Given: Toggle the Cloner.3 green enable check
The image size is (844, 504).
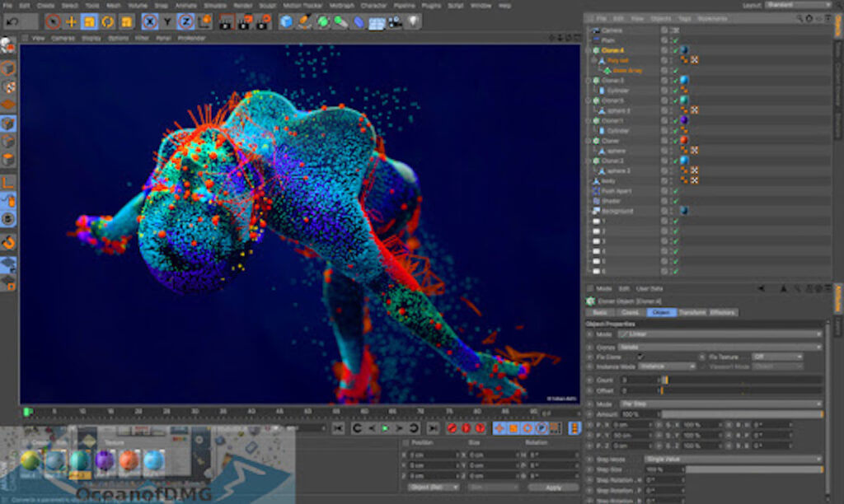Looking at the screenshot, I should click(x=676, y=80).
